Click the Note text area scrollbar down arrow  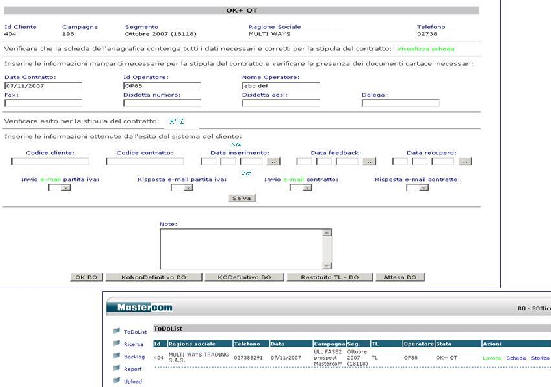click(x=327, y=265)
